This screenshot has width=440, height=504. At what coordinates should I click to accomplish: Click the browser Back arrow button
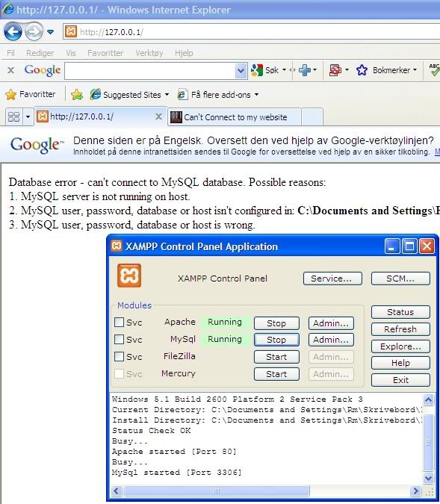[x=13, y=31]
